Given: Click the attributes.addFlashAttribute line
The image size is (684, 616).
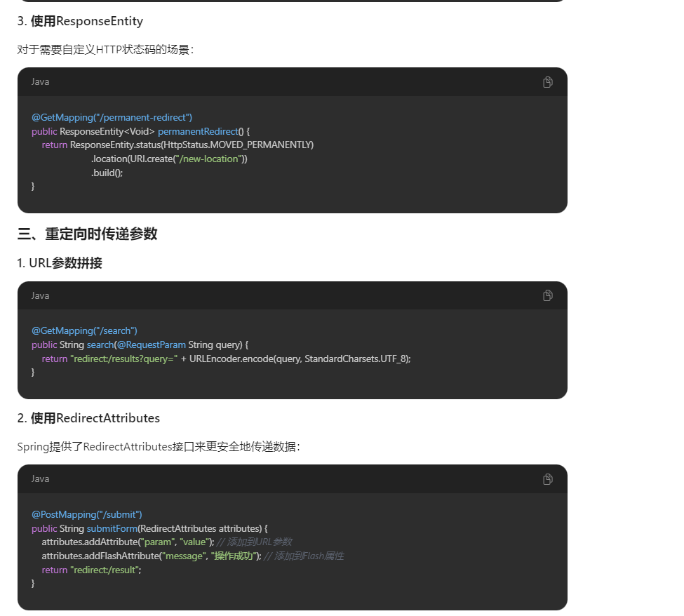Looking at the screenshot, I should [193, 556].
